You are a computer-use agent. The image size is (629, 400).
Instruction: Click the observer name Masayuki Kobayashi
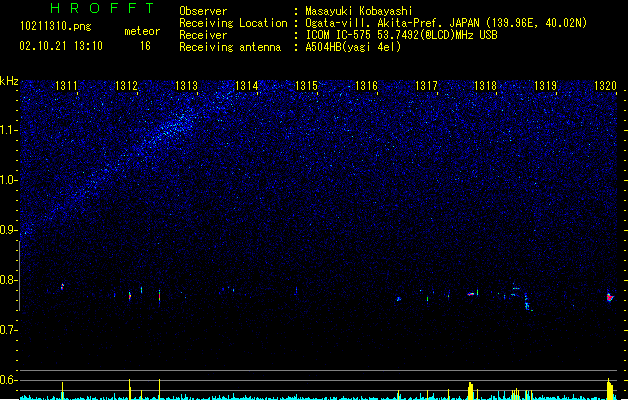(x=359, y=11)
